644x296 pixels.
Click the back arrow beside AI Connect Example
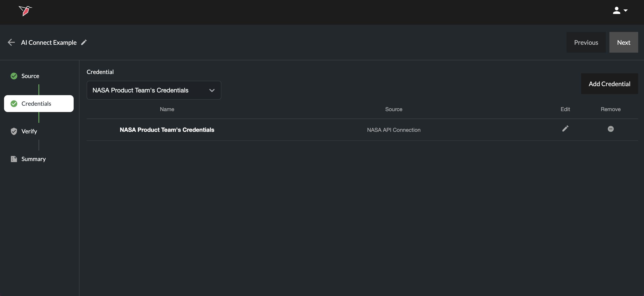pos(11,42)
